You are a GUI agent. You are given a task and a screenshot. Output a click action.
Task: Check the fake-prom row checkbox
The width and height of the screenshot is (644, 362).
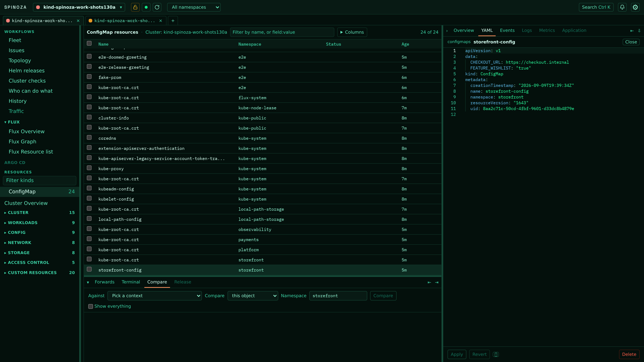(89, 77)
